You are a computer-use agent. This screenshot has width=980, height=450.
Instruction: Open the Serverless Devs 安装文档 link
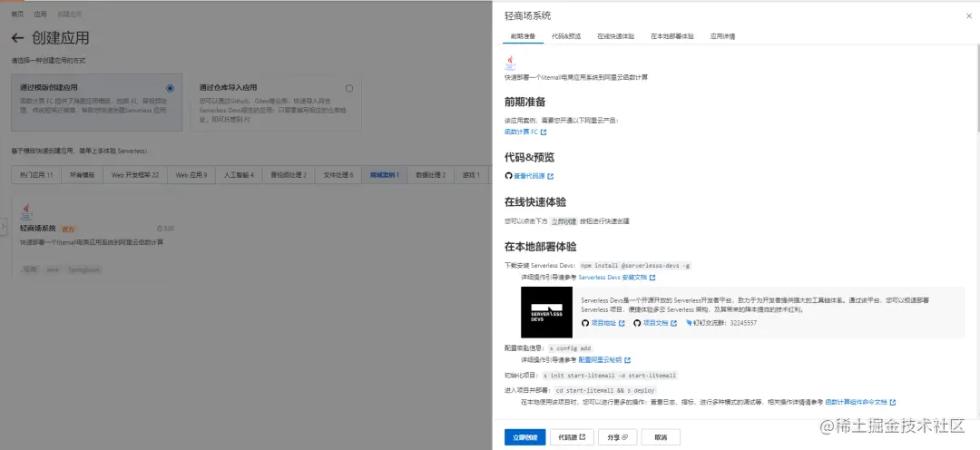click(612, 277)
